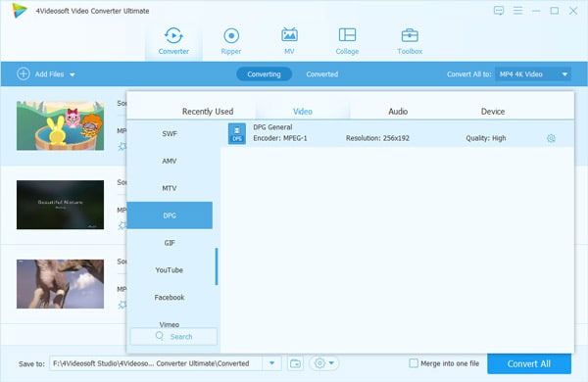Open the hamburger menu icon
Screen dimensions: 588x382
pos(517,11)
